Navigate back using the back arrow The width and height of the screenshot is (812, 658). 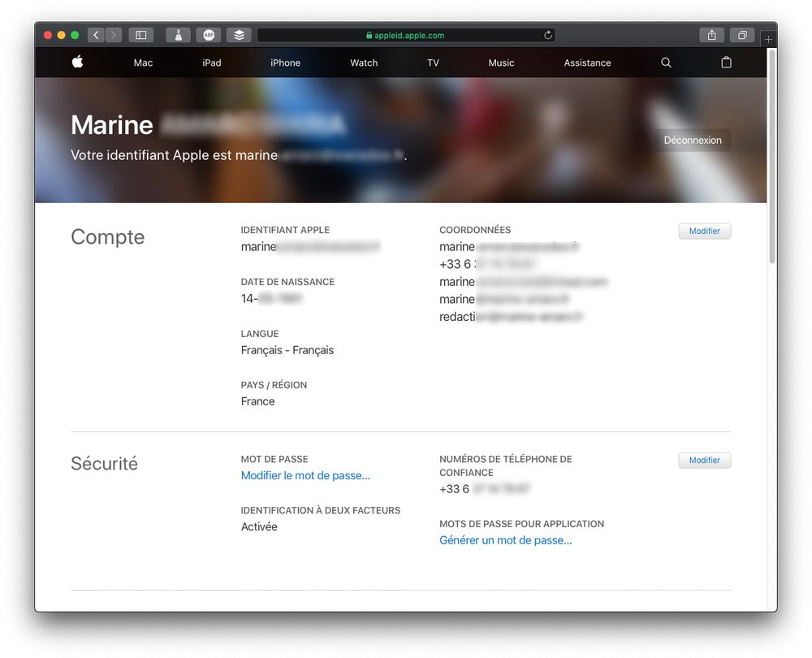pyautogui.click(x=95, y=35)
